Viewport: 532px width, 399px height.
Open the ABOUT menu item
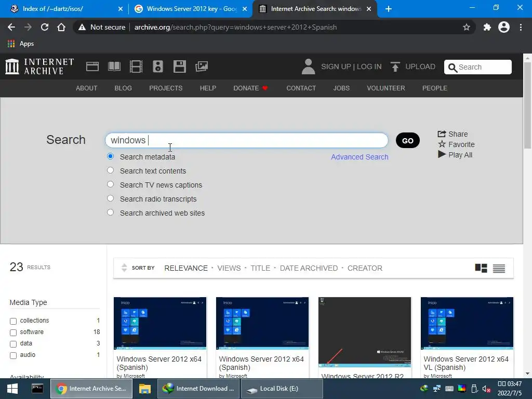tap(87, 88)
